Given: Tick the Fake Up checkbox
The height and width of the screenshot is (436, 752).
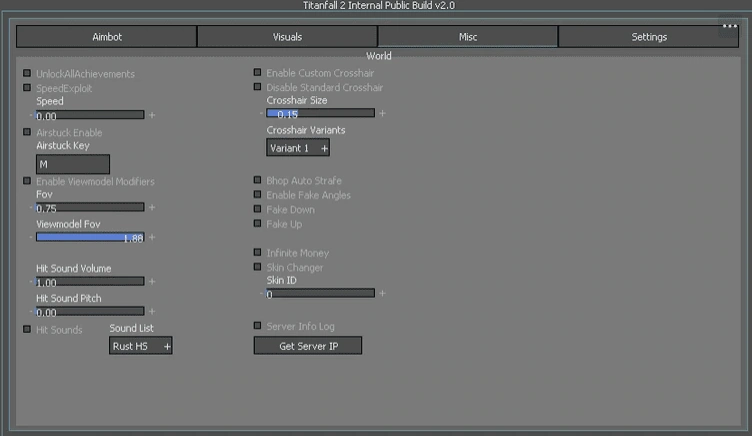Looking at the screenshot, I should [x=258, y=224].
